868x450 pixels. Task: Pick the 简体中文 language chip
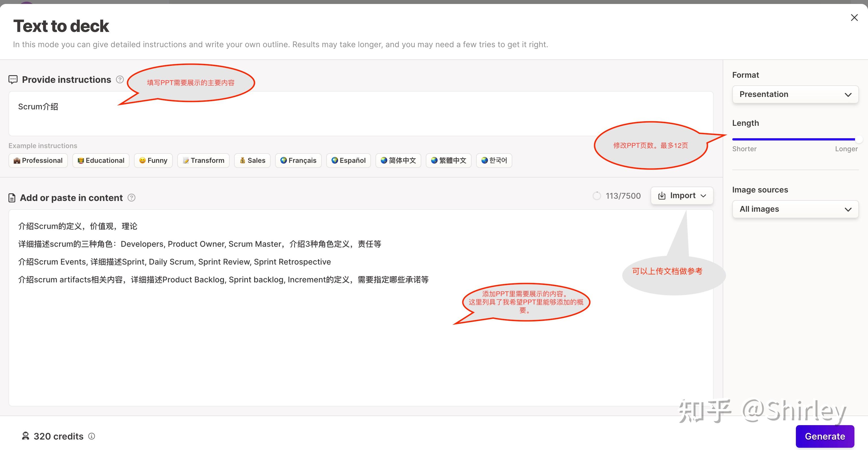pyautogui.click(x=398, y=160)
